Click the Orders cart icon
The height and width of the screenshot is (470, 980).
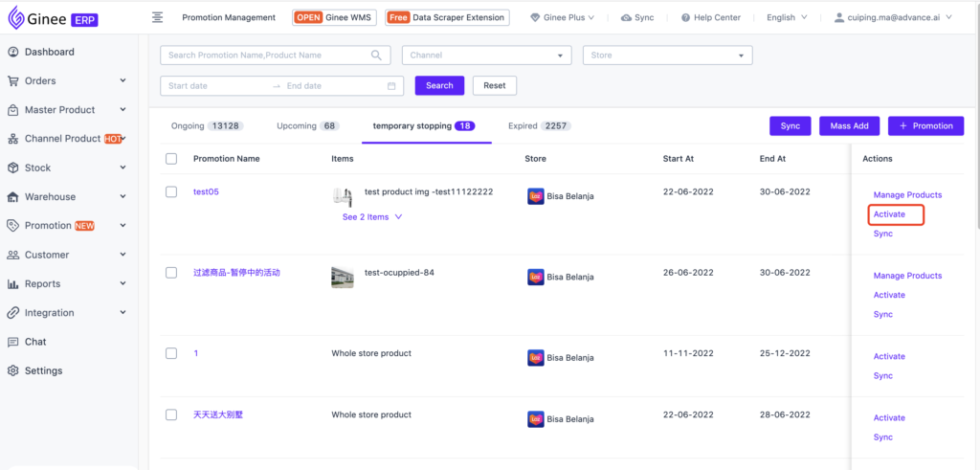(12, 80)
